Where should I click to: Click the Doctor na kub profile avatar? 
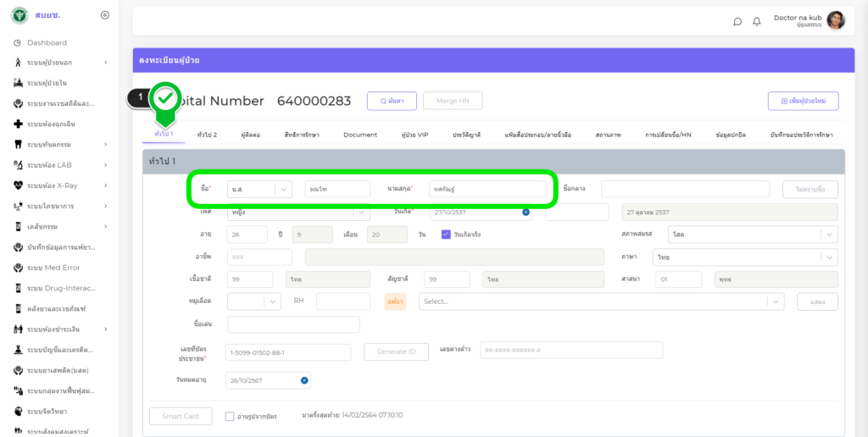coord(836,20)
